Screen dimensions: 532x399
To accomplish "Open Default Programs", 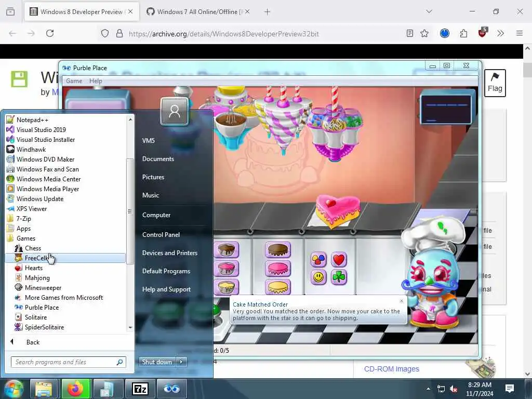I will point(166,271).
